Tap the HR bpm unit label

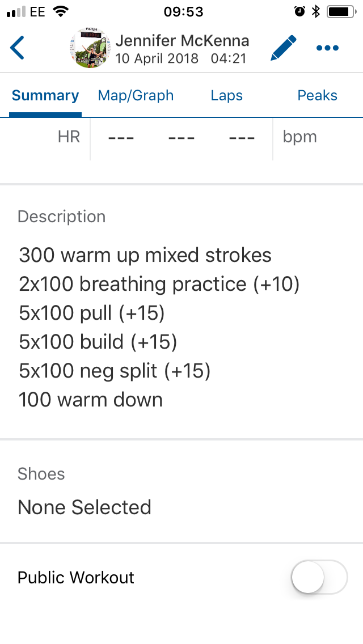299,137
